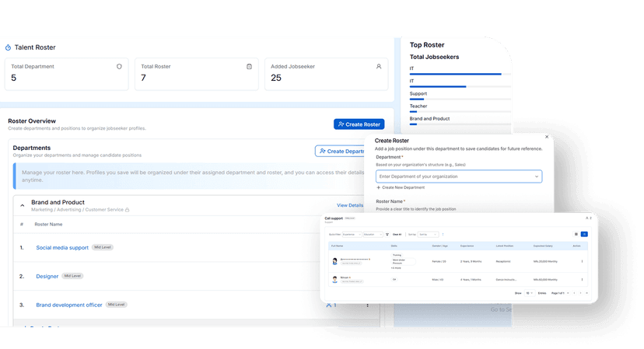Click the Talent Roster stopwatch icon
Viewport: 644px width, 349px height.
point(8,47)
